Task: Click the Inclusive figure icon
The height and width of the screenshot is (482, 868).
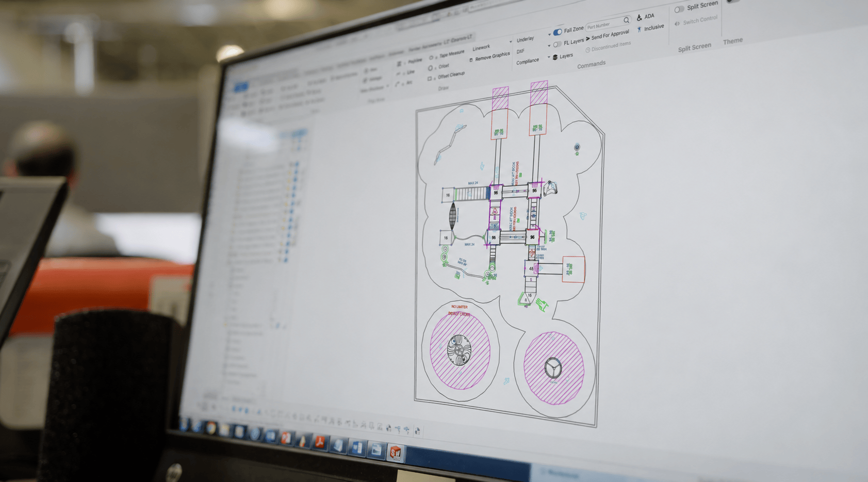Action: [640, 29]
